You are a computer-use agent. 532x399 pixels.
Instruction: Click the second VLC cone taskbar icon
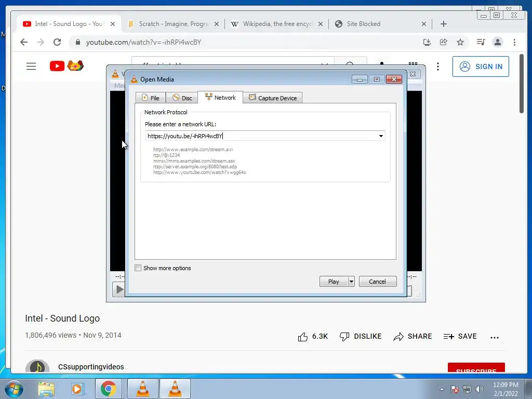pyautogui.click(x=175, y=389)
